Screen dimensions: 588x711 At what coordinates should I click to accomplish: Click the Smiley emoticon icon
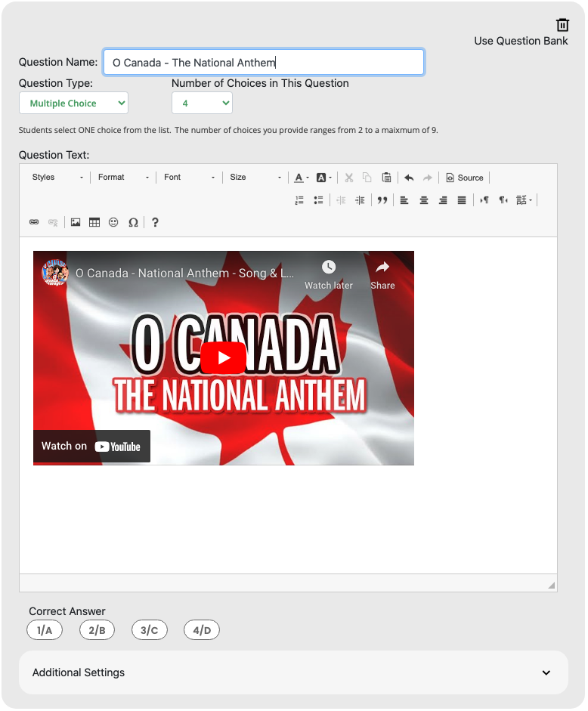click(113, 222)
